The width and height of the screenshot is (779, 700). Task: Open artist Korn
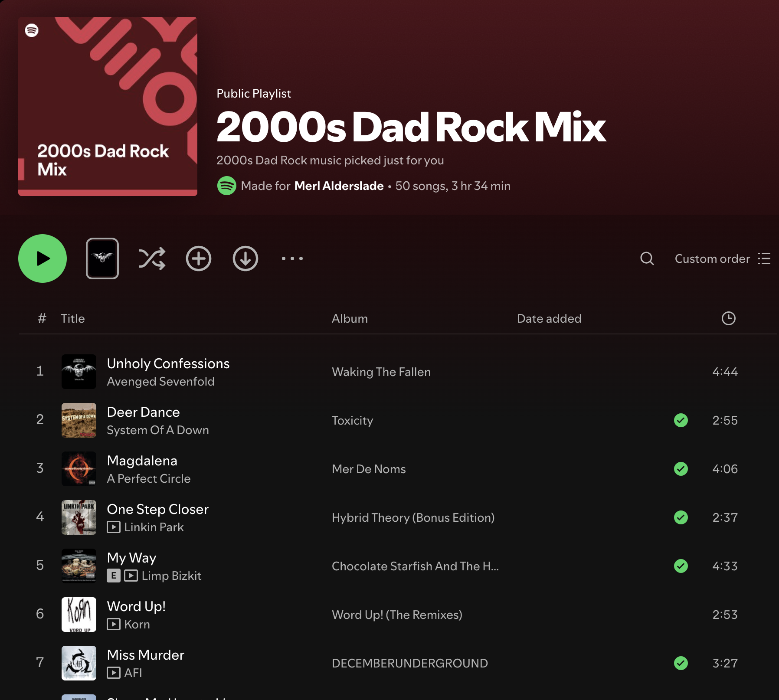137,624
